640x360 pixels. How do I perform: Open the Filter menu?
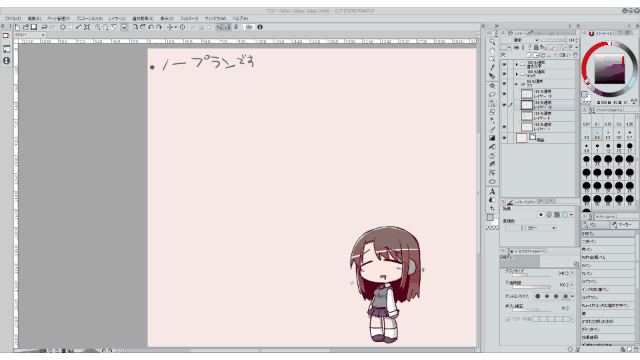189,18
